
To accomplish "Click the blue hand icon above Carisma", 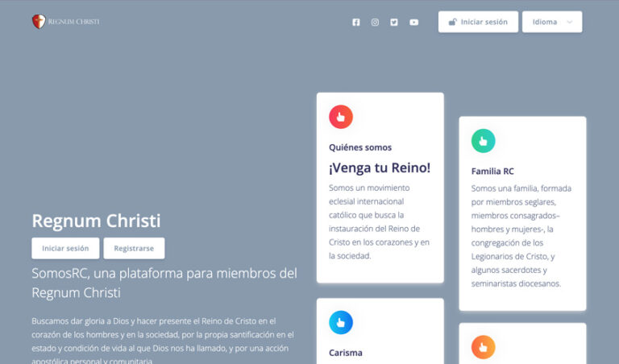I will coord(341,323).
